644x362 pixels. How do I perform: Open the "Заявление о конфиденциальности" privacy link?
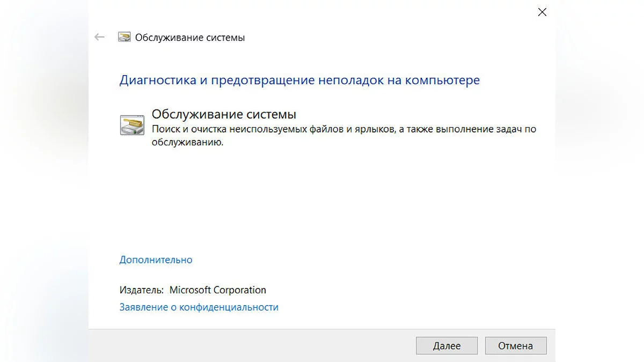pyautogui.click(x=199, y=307)
